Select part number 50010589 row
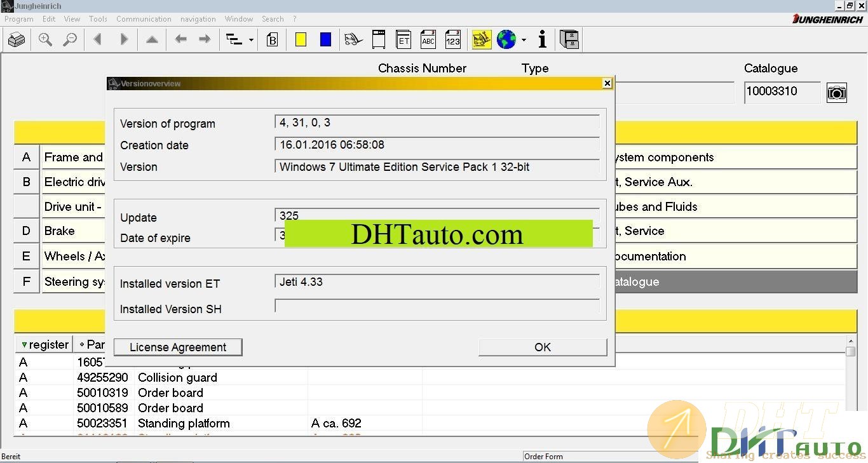Image resolution: width=868 pixels, height=463 pixels. pyautogui.click(x=430, y=408)
